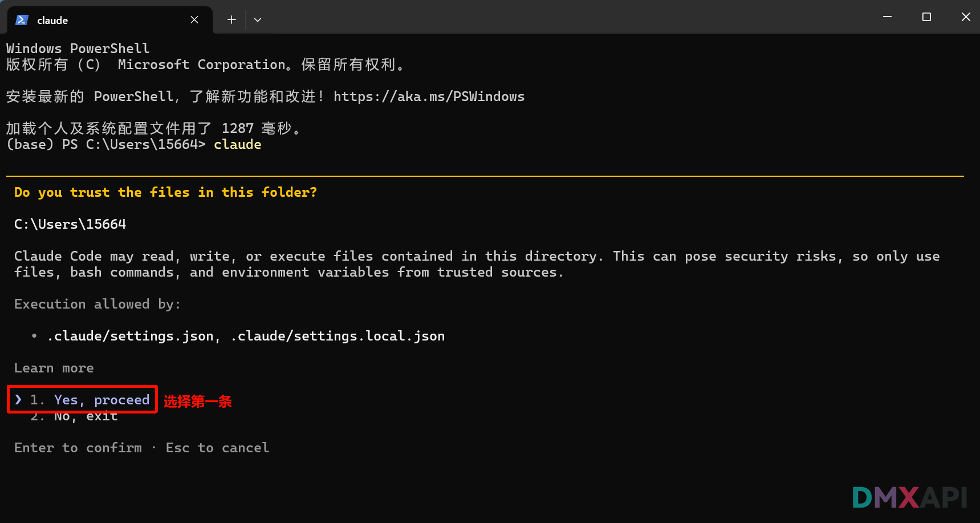Image resolution: width=980 pixels, height=523 pixels.
Task: Choose the "2. No, exit" option
Action: [86, 417]
